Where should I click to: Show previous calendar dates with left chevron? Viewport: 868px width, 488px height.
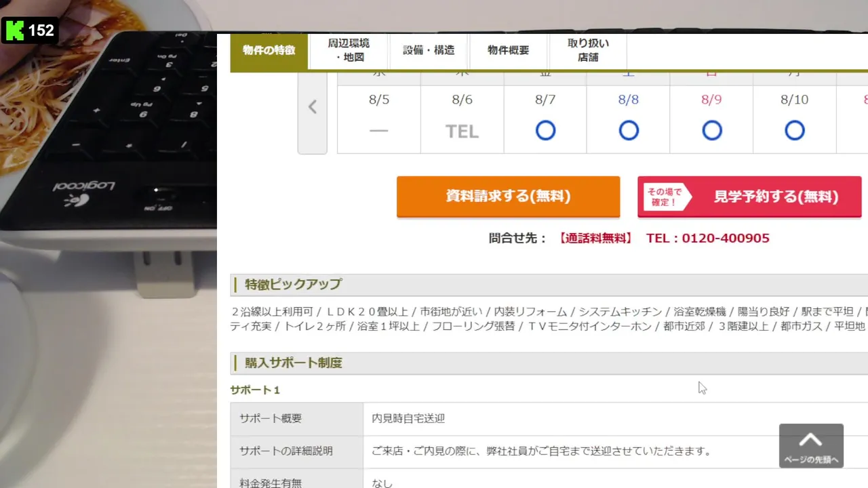[313, 107]
